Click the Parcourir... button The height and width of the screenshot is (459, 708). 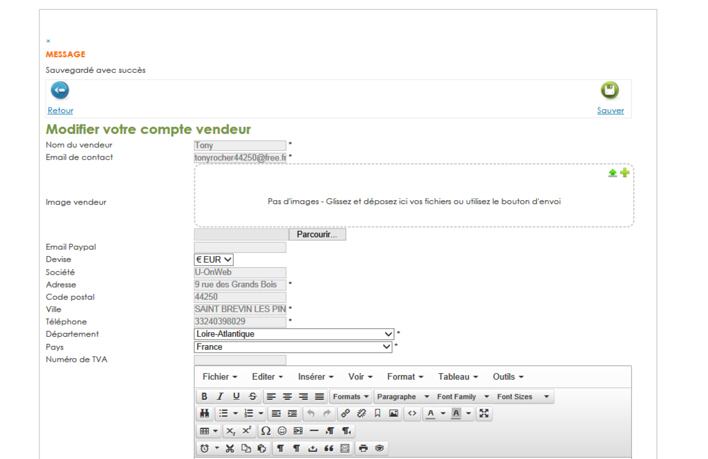(x=317, y=234)
